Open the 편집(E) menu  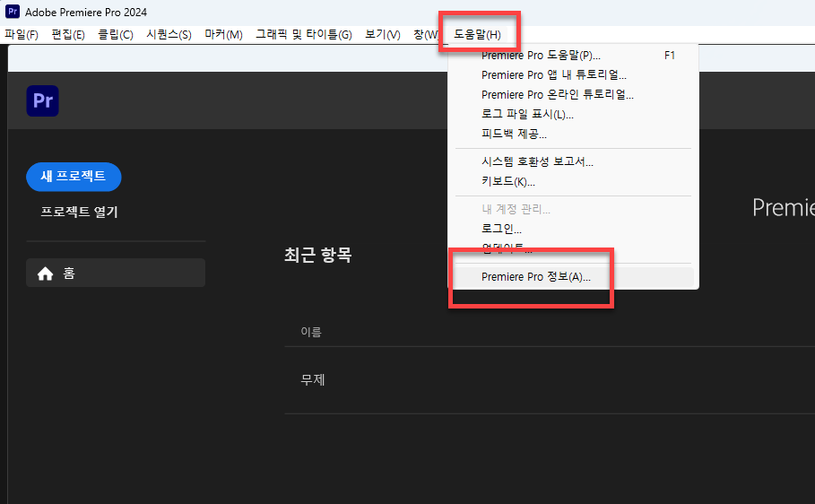(x=68, y=35)
